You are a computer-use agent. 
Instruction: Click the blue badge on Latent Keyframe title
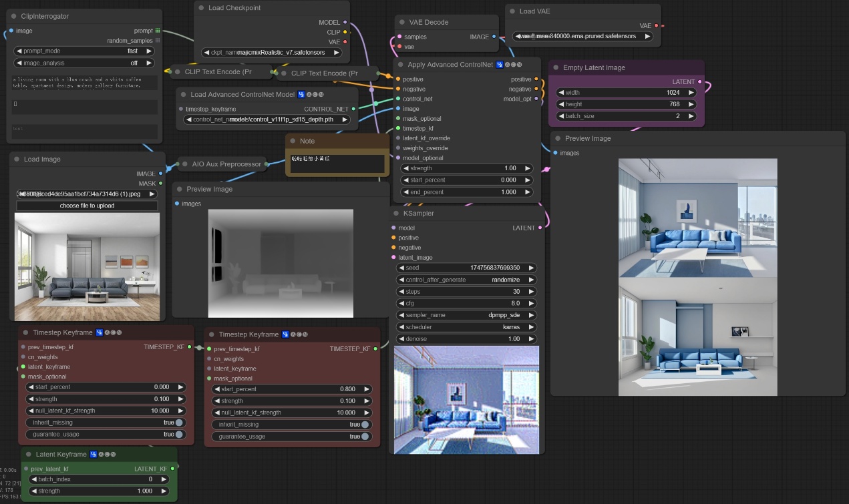tap(94, 455)
